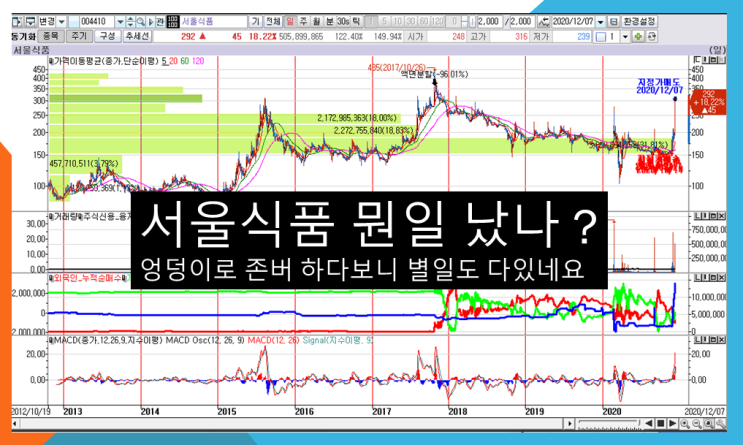Image resolution: width=743 pixels, height=445 pixels.
Task: Click the play-forward right triangle control
Action: click(672, 423)
